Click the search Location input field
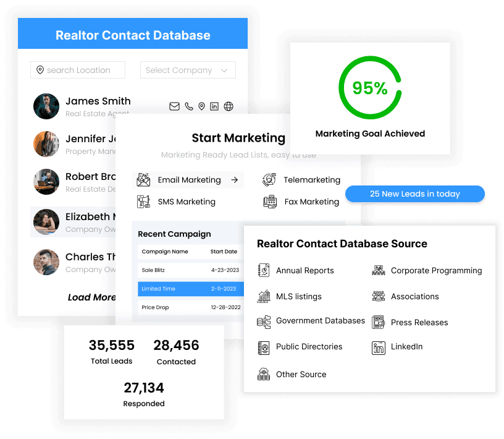 click(78, 70)
